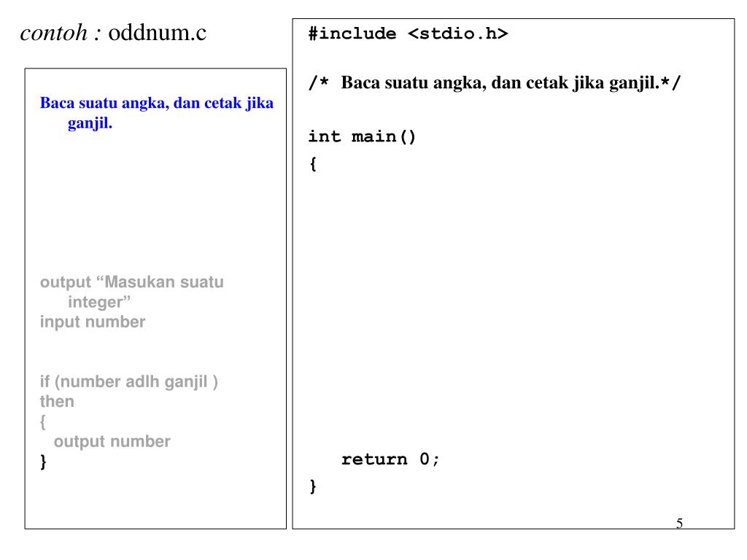Click the "return 0;" statement
747x560 pixels.
point(390,459)
